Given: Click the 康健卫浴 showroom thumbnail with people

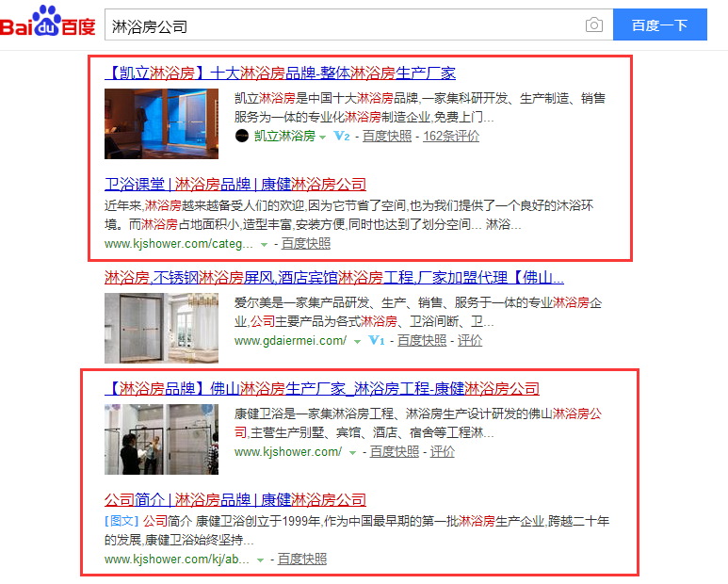Looking at the screenshot, I should [161, 439].
